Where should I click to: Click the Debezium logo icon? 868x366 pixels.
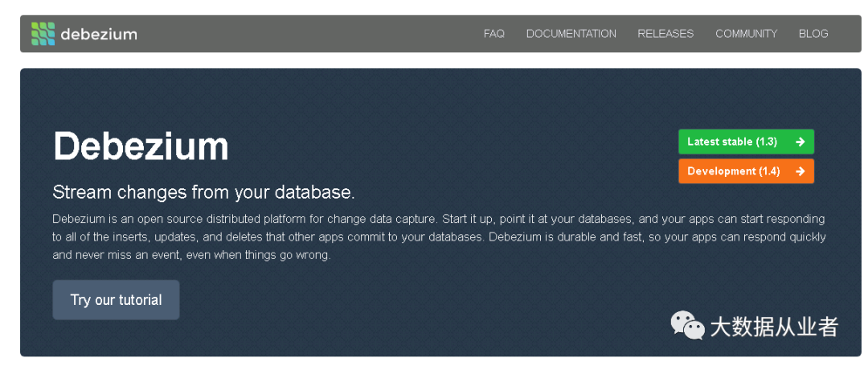pyautogui.click(x=43, y=34)
